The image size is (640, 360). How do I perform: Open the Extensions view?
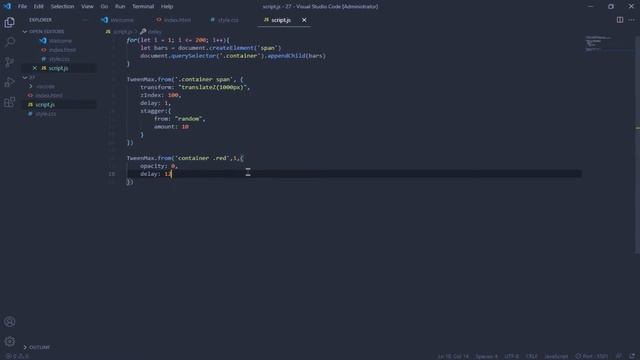click(9, 102)
